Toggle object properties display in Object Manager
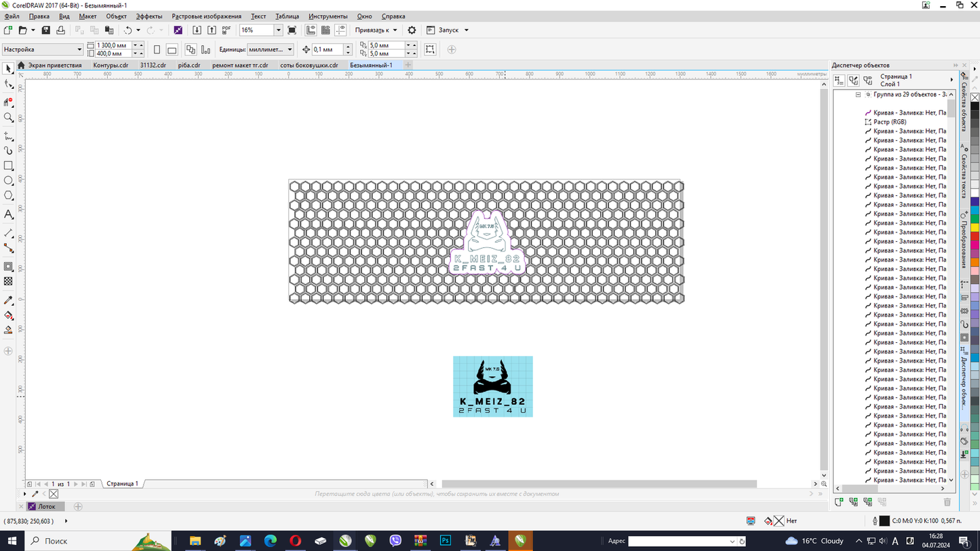Viewport: 980px width, 551px height. 839,80
